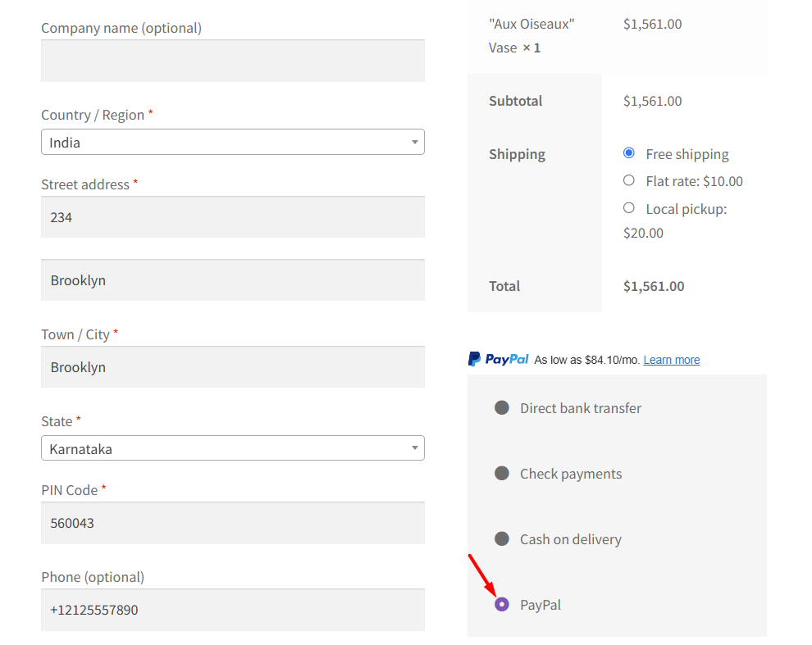Click the Phone field showing +12125557890
Image resolution: width=812 pixels, height=645 pixels.
coord(232,610)
